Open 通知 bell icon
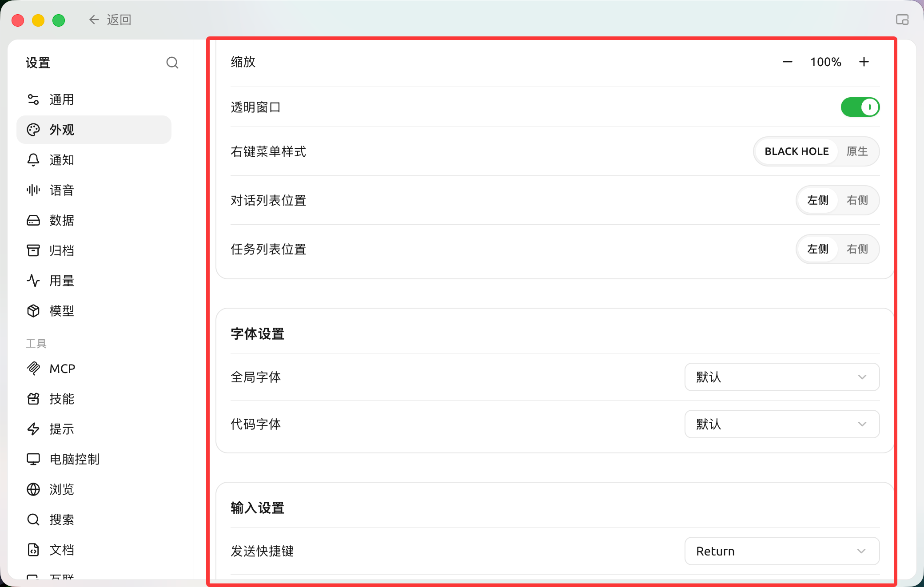Viewport: 924px width, 587px height. pyautogui.click(x=33, y=160)
